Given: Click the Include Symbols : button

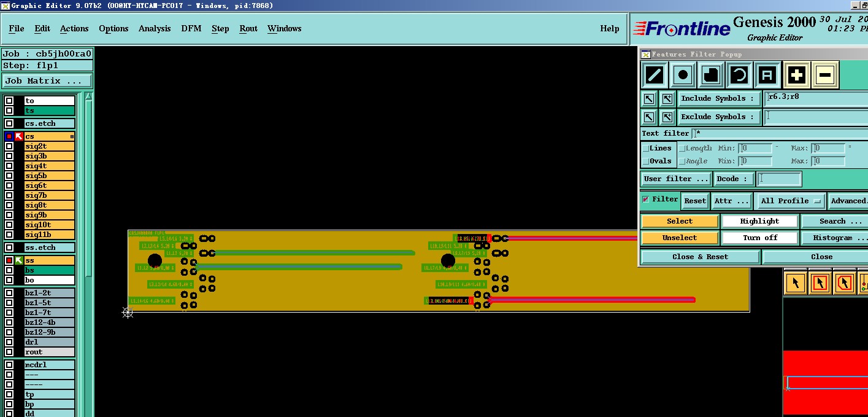Looking at the screenshot, I should 718,98.
